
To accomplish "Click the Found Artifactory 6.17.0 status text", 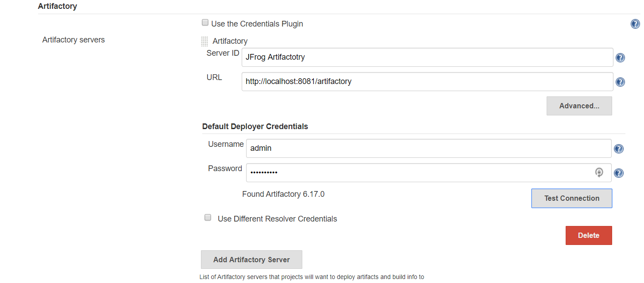I will (283, 194).
